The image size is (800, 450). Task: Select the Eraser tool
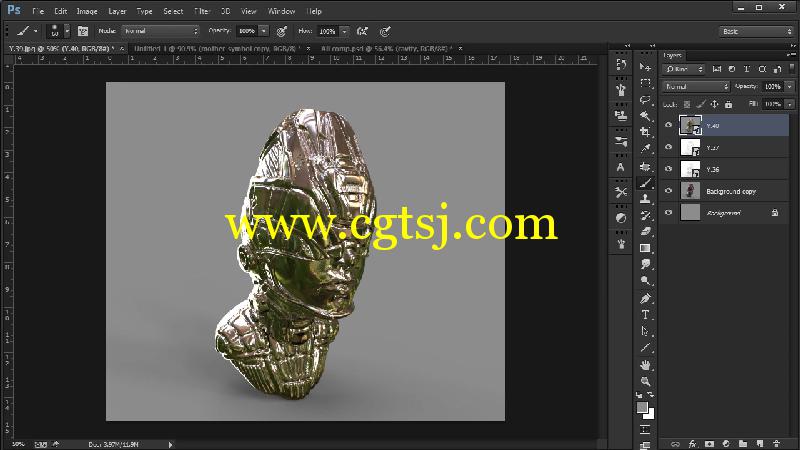(x=645, y=232)
